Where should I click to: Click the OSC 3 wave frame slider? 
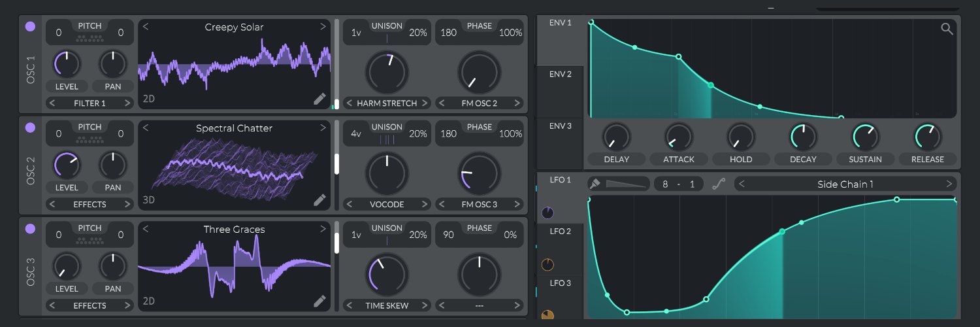[337, 266]
